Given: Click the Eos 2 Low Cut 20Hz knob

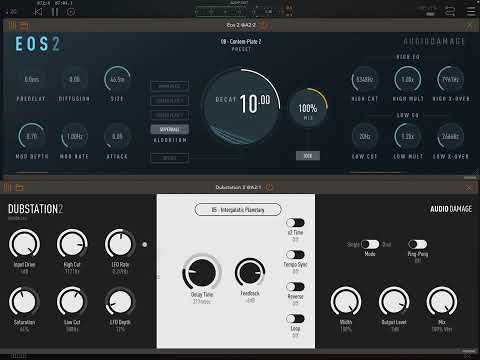Looking at the screenshot, I should tap(365, 136).
